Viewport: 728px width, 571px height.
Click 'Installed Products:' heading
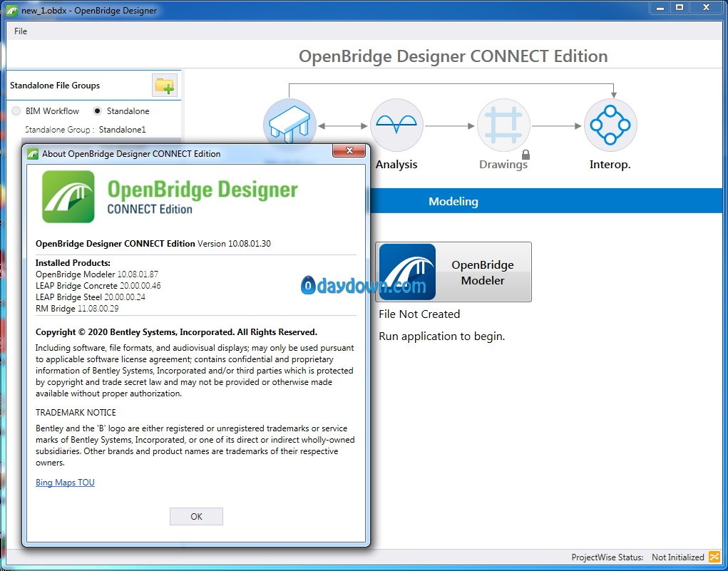[x=73, y=263]
